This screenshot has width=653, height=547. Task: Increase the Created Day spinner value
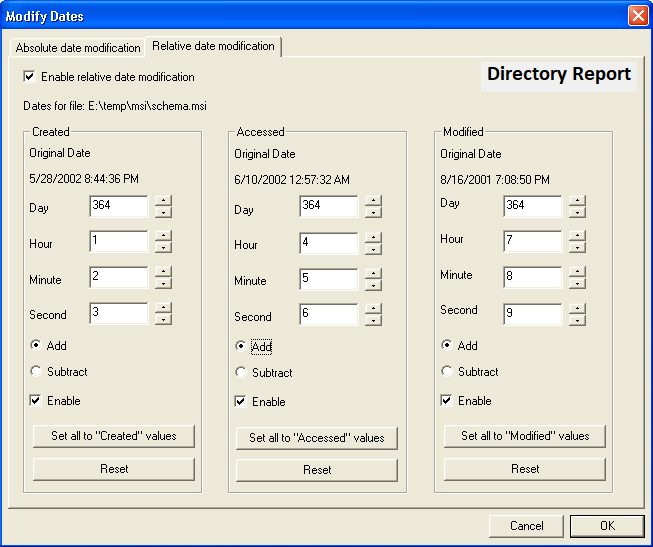[x=163, y=199]
